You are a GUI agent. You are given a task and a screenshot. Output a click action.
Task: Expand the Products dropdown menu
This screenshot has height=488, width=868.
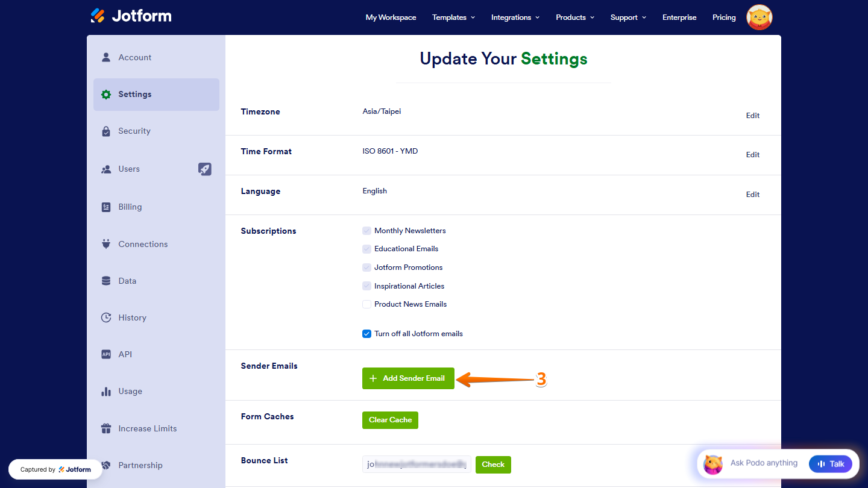(575, 17)
